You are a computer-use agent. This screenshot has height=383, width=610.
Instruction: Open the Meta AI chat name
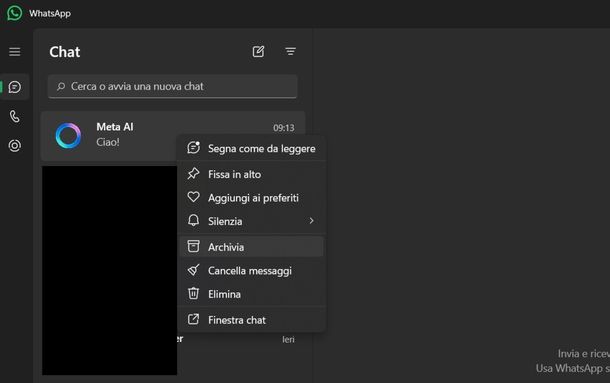pos(115,127)
